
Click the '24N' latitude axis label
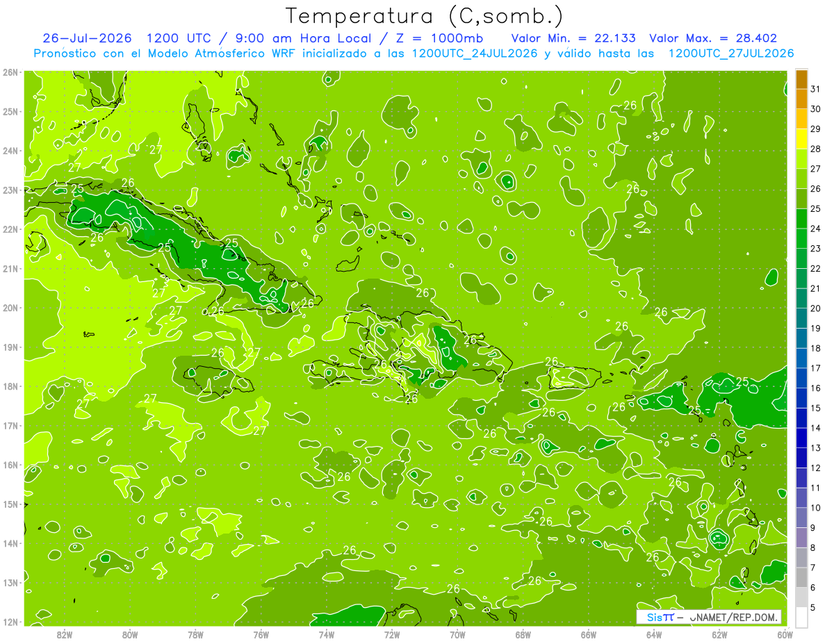10,151
